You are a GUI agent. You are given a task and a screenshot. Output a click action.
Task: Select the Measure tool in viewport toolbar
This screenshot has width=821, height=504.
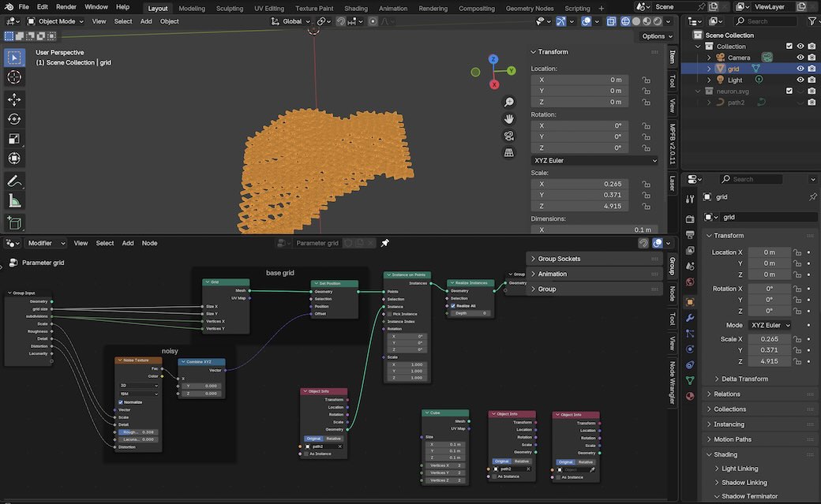tap(14, 201)
